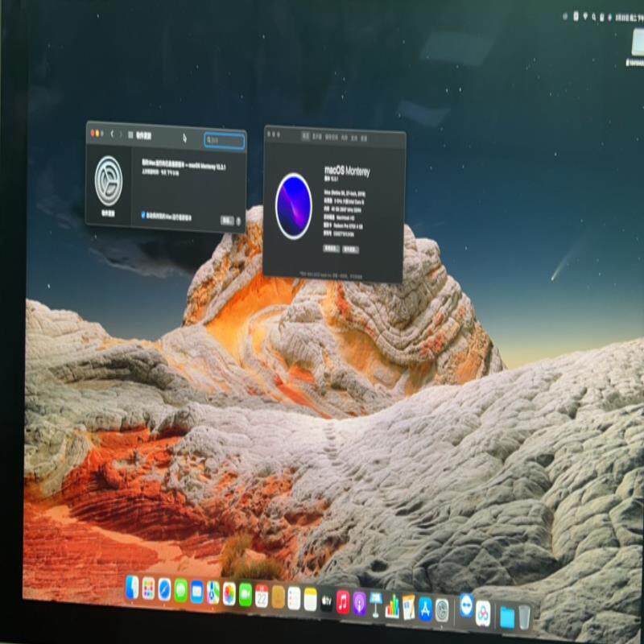This screenshot has height=644, width=644.
Task: Open Music app in the Dock
Action: click(343, 602)
